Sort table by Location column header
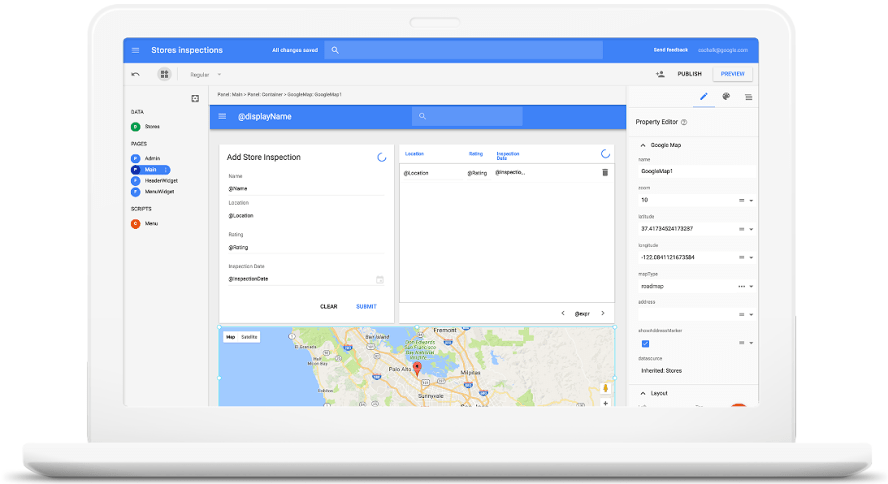Screen dimensions: 888x484 pos(414,154)
